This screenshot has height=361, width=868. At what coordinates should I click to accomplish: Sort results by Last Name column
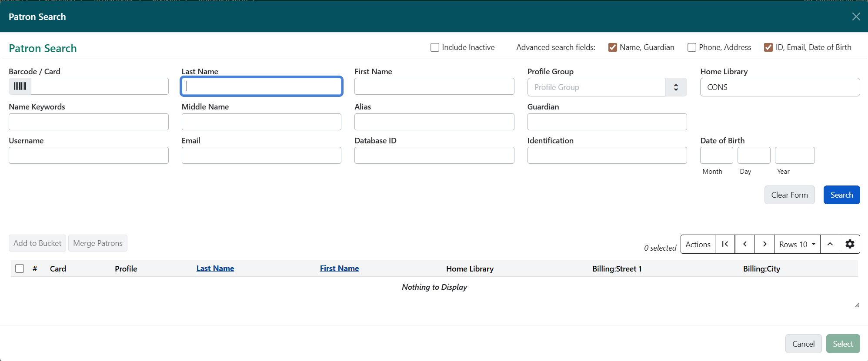pyautogui.click(x=215, y=268)
